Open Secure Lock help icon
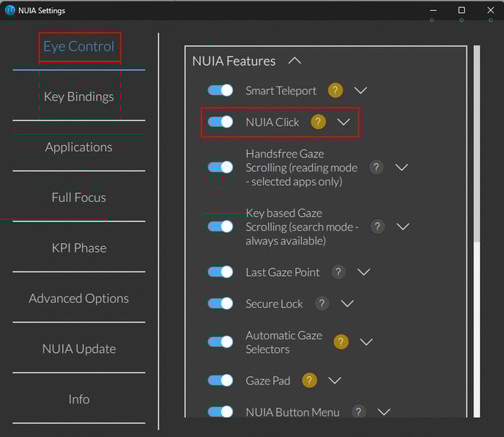Viewport: 504px width, 437px height. pyautogui.click(x=322, y=303)
